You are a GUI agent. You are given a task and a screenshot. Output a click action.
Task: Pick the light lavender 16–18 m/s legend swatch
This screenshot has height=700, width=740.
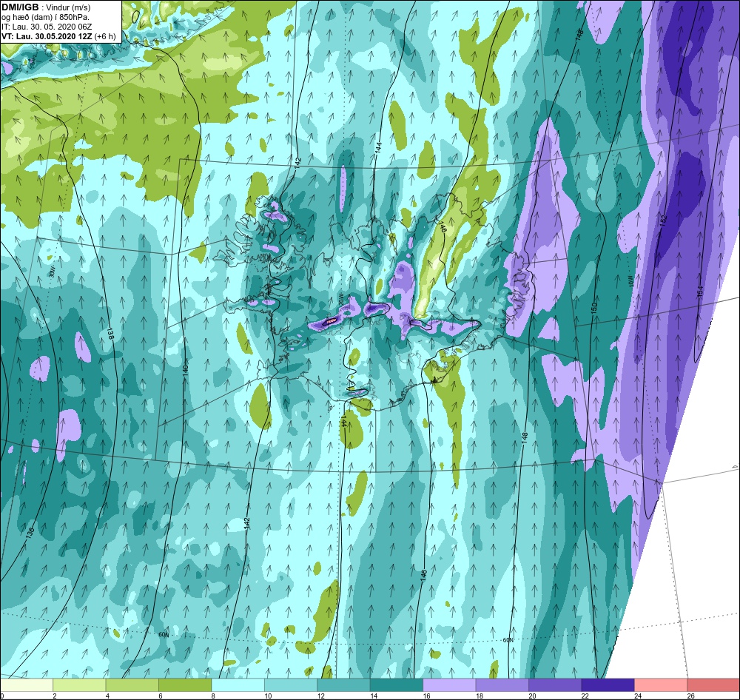point(449,684)
